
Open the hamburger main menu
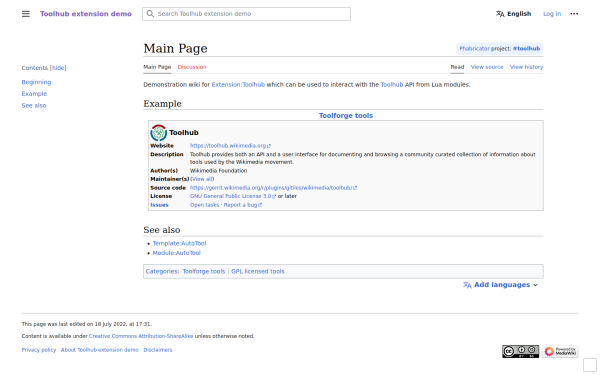pos(26,14)
